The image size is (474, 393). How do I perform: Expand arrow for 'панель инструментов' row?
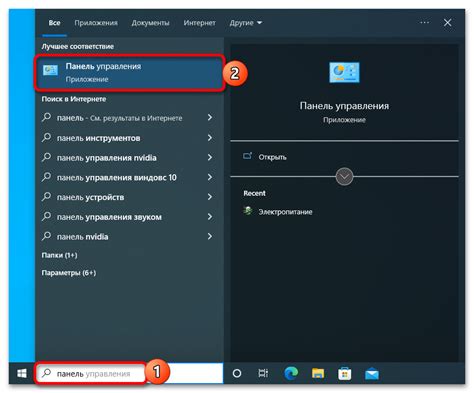click(x=210, y=137)
